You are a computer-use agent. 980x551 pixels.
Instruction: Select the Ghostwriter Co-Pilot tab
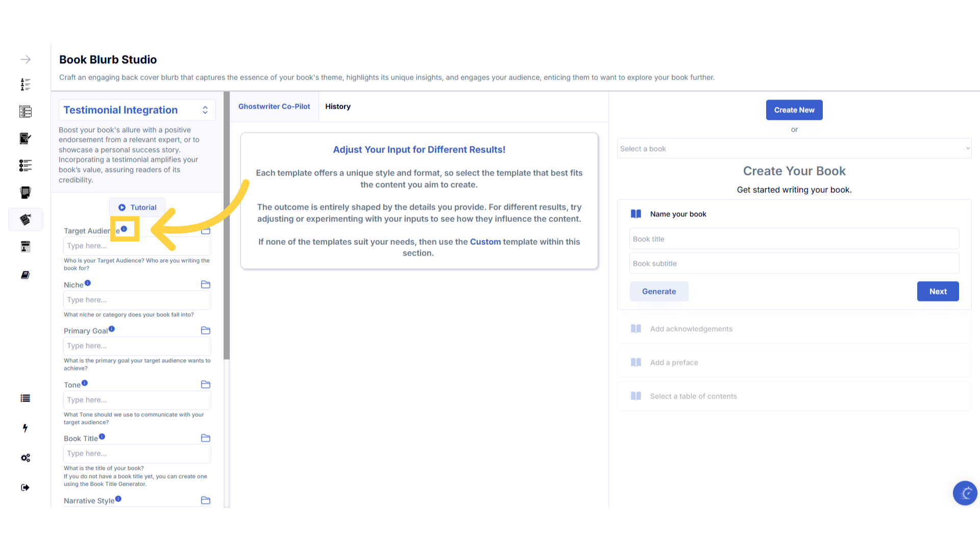[274, 107]
